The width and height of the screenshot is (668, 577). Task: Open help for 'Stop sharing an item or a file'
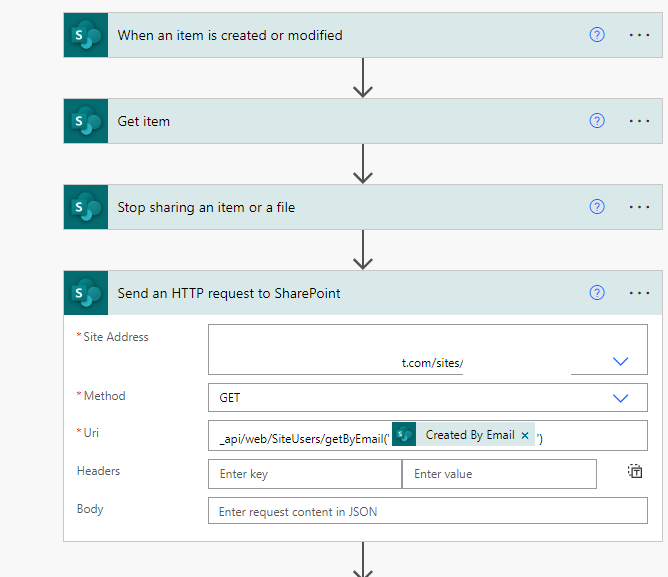(597, 207)
